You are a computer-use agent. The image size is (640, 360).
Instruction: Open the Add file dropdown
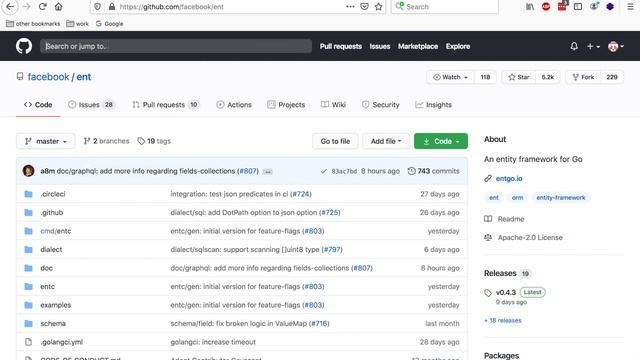pos(386,141)
